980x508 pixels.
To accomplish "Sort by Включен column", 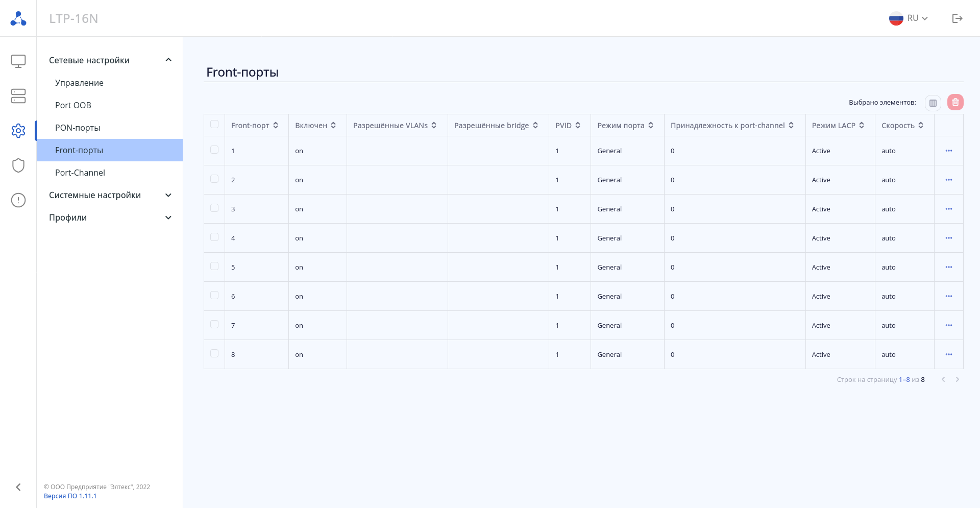I will tap(333, 126).
